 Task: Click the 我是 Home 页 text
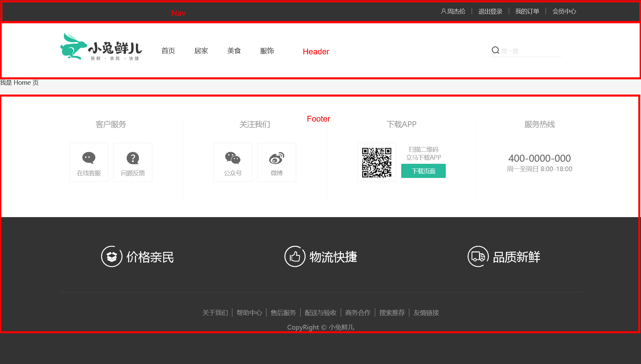click(19, 82)
